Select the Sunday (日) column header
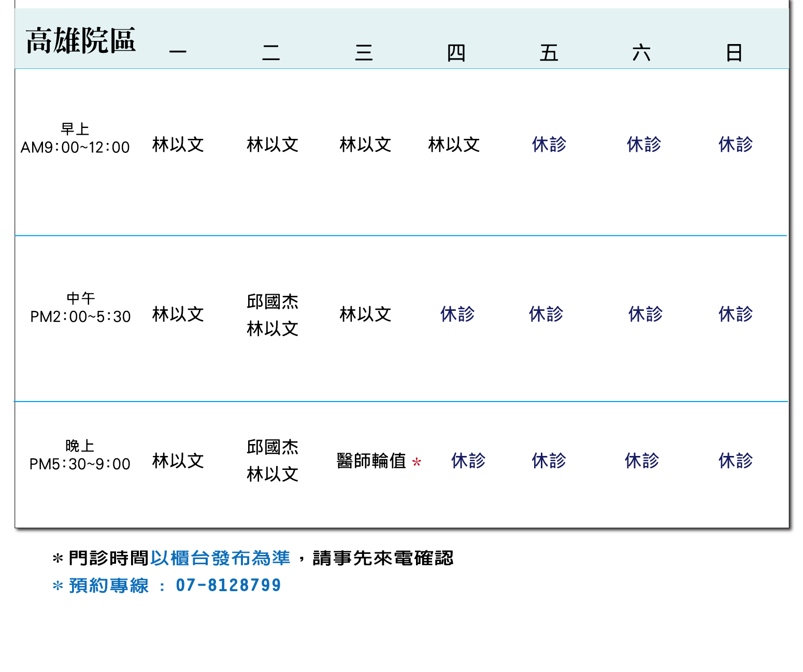The height and width of the screenshot is (672, 803). coord(734,53)
